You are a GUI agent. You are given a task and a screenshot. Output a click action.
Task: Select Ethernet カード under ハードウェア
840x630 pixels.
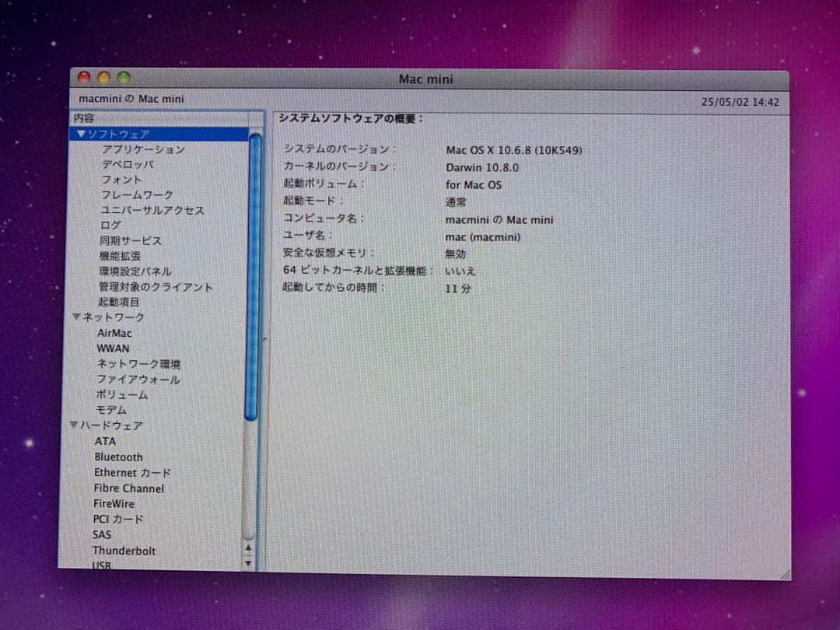pyautogui.click(x=132, y=472)
